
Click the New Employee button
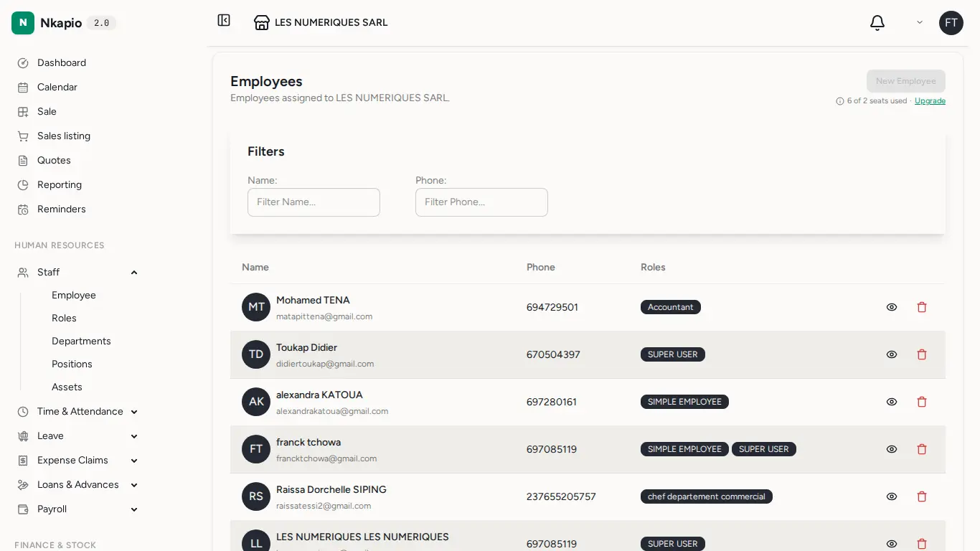(906, 81)
